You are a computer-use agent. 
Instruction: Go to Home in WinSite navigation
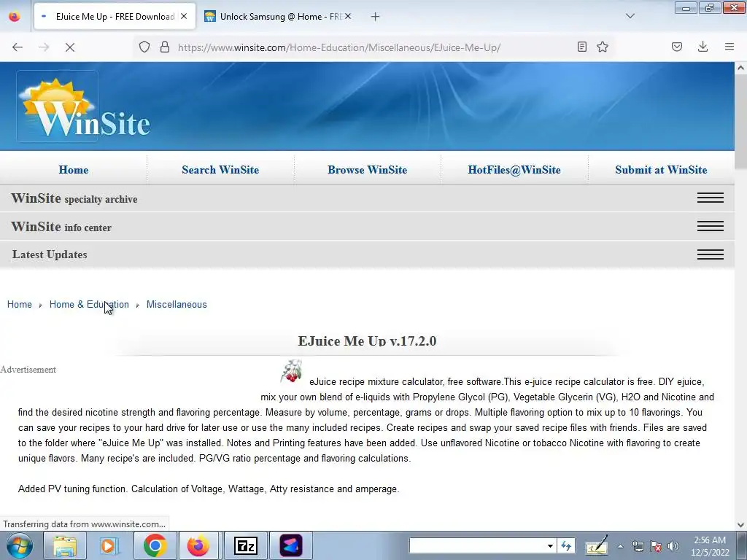pyautogui.click(x=74, y=170)
